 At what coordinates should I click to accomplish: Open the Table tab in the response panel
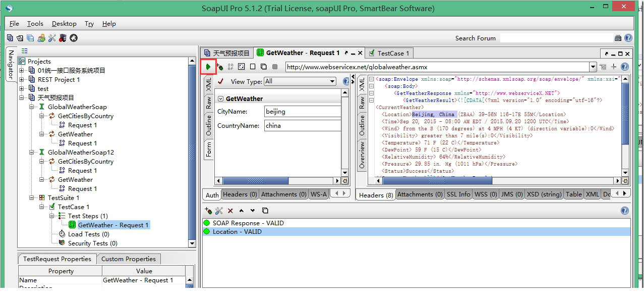tap(574, 194)
